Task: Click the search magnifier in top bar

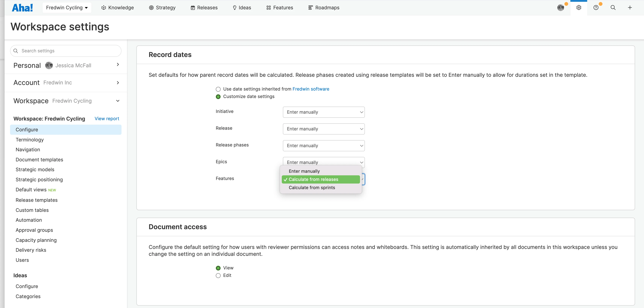Action: point(613,8)
